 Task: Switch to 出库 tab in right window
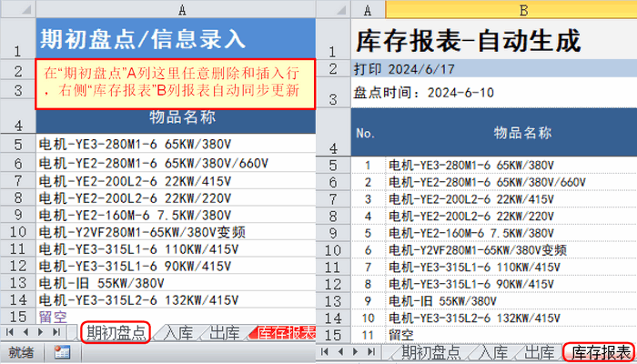pyautogui.click(x=540, y=352)
